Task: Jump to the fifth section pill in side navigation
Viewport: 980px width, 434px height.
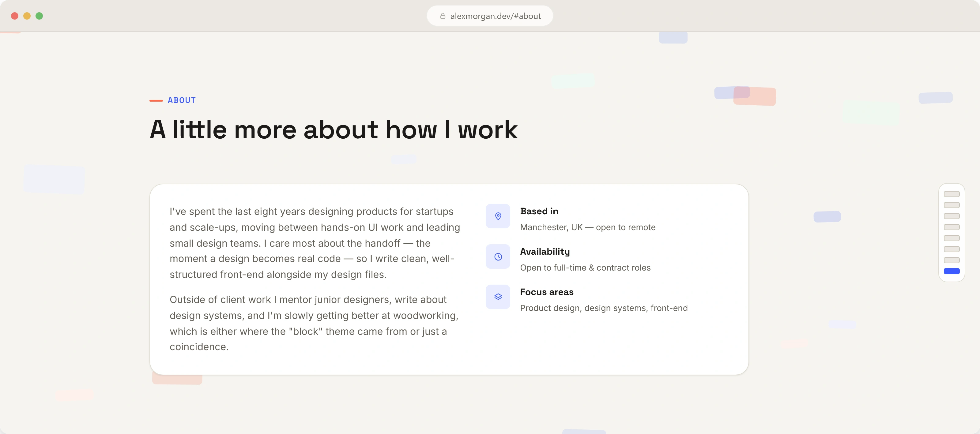Action: [x=952, y=238]
